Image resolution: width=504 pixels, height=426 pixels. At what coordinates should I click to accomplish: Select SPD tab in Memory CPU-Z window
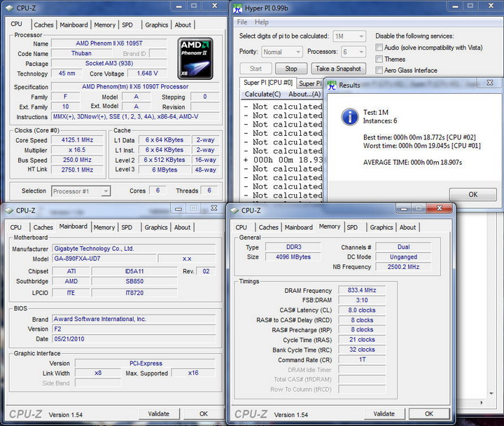(x=352, y=227)
